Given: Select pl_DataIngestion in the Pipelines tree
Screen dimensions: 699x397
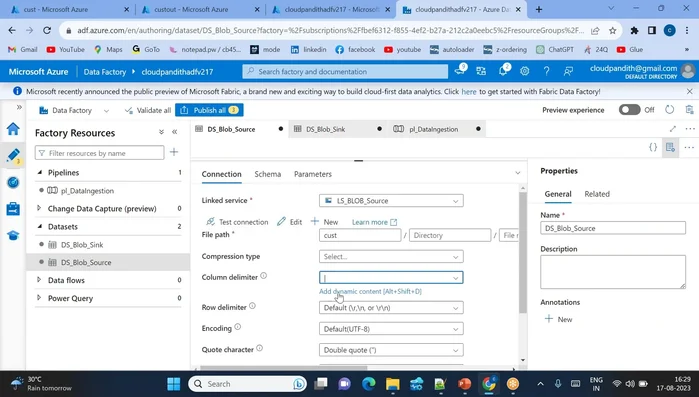Looking at the screenshot, I should click(x=87, y=191).
